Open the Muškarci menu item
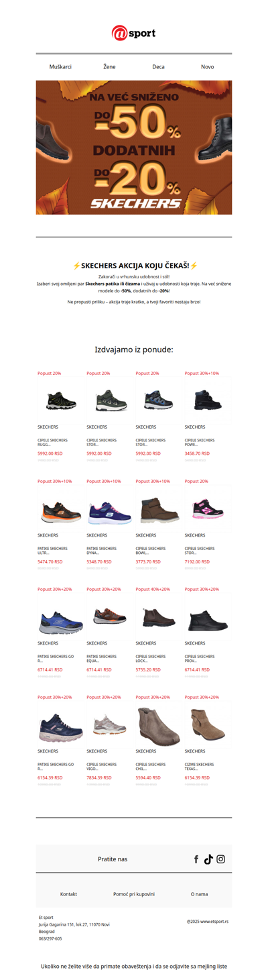 click(60, 67)
